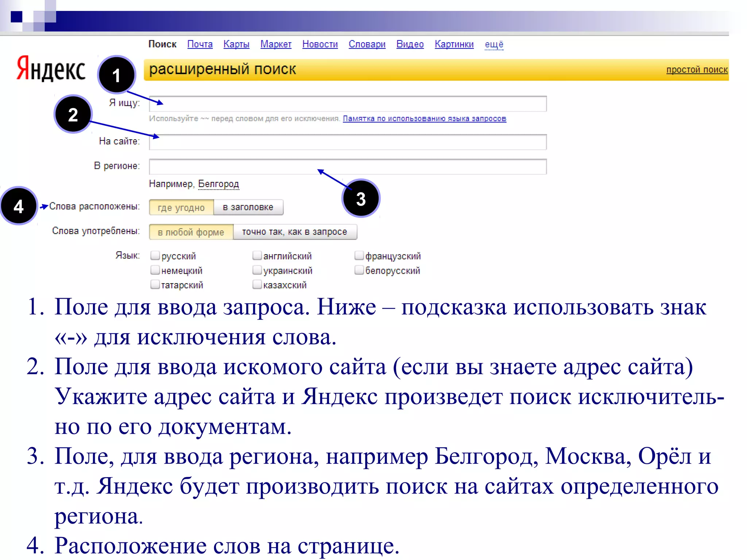Click the расширенный поиск heading

click(222, 69)
